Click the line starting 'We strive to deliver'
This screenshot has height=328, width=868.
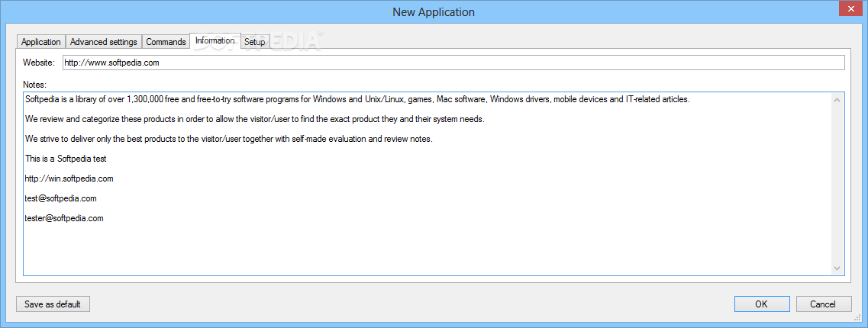point(228,139)
